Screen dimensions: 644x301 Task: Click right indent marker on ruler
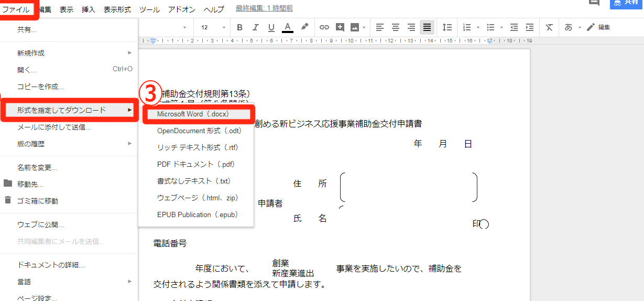tap(490, 40)
